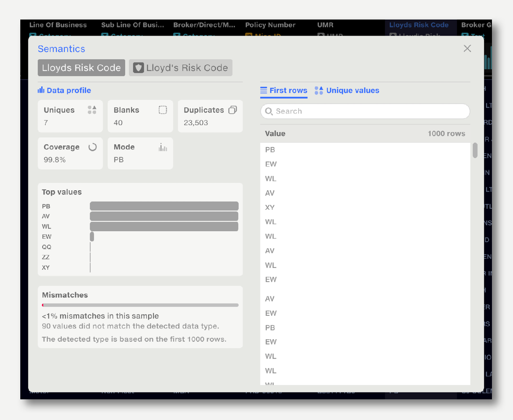Select Line Of Business column header in background table

pyautogui.click(x=58, y=25)
